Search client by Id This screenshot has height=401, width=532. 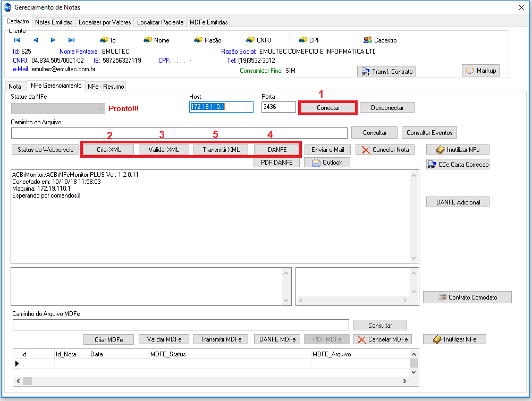click(x=108, y=40)
